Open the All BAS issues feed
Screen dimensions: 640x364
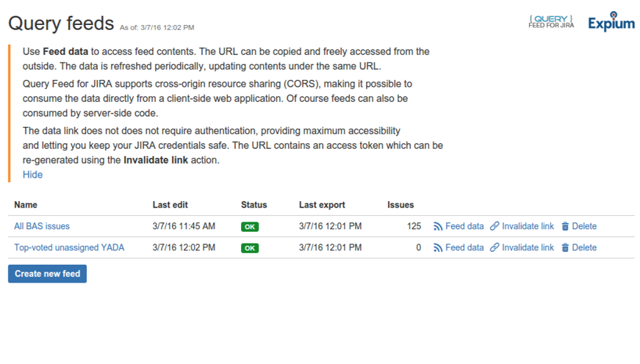pos(42,227)
